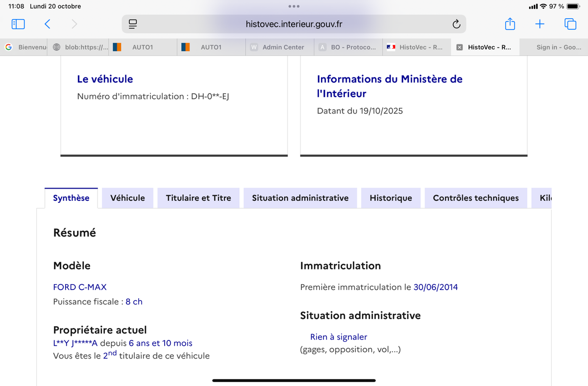Open the Titulaire et Titre tab
Viewport: 588px width, 386px height.
pos(198,198)
